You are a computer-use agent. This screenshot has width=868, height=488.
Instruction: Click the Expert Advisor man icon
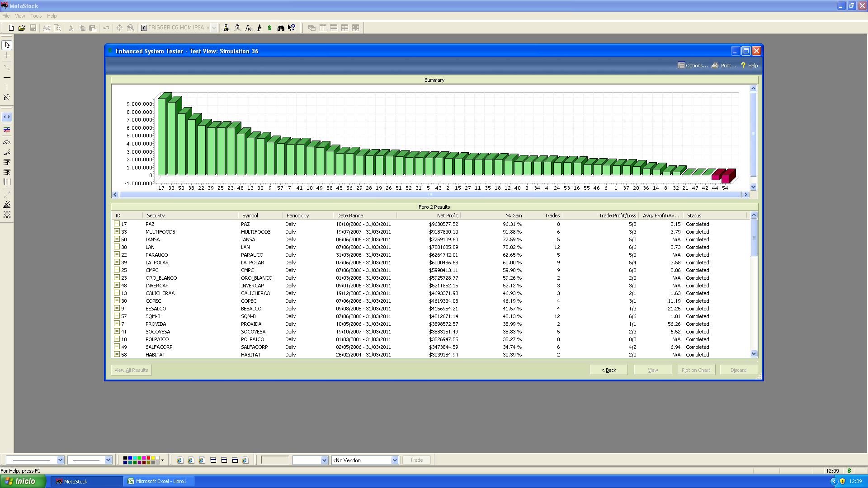tap(237, 28)
